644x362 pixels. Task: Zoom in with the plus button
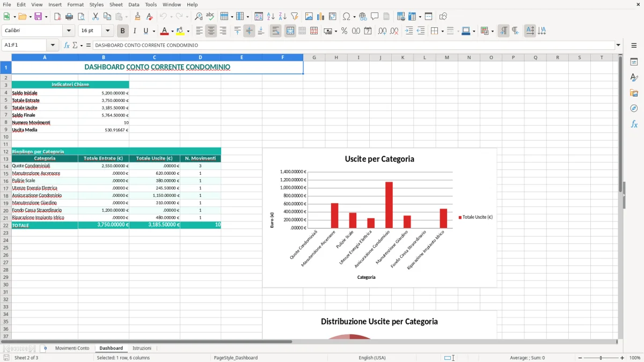[622, 358]
